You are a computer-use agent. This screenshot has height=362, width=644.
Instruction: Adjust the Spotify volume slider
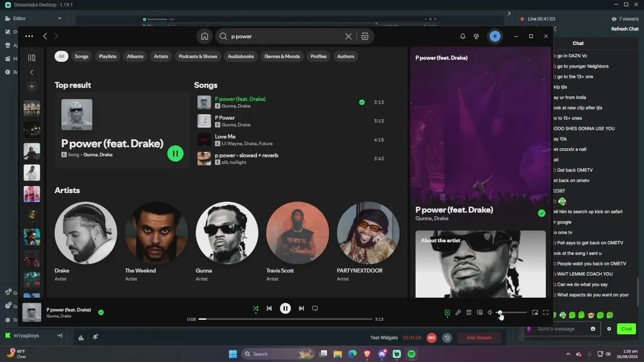[511, 313]
